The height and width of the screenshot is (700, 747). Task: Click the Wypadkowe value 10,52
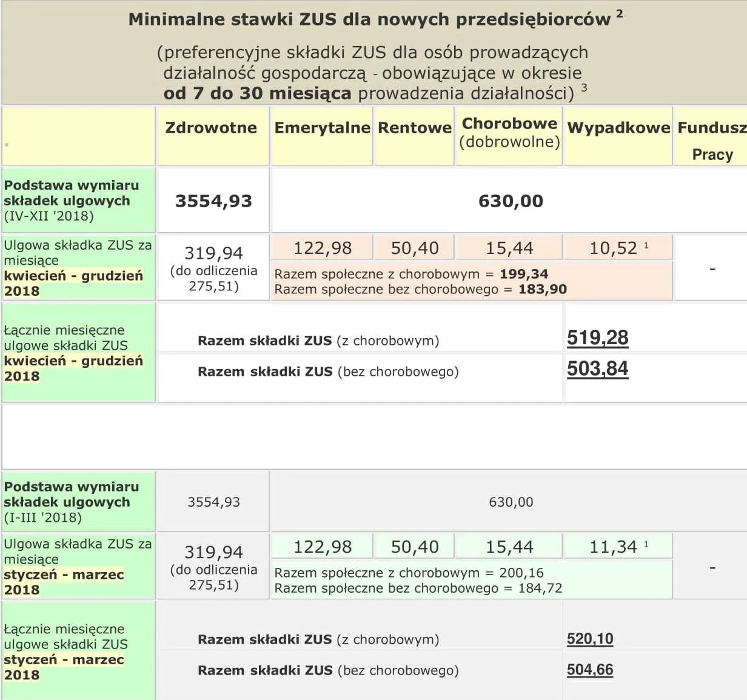pyautogui.click(x=614, y=248)
